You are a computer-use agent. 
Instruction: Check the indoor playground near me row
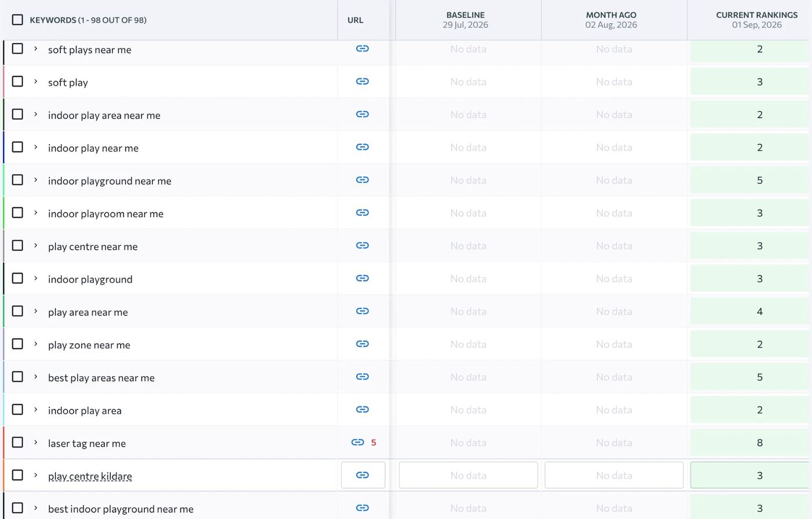coord(17,179)
